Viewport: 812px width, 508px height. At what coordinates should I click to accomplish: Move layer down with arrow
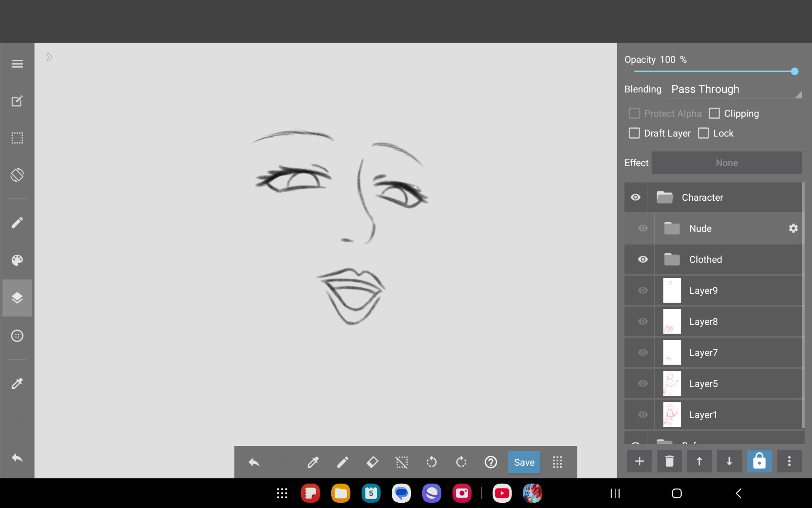point(729,461)
